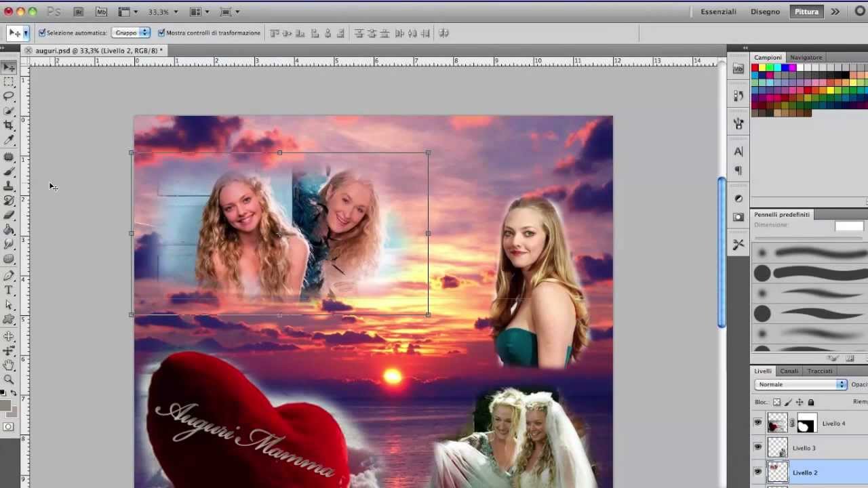
Task: Select the Brush tool
Action: [x=9, y=171]
